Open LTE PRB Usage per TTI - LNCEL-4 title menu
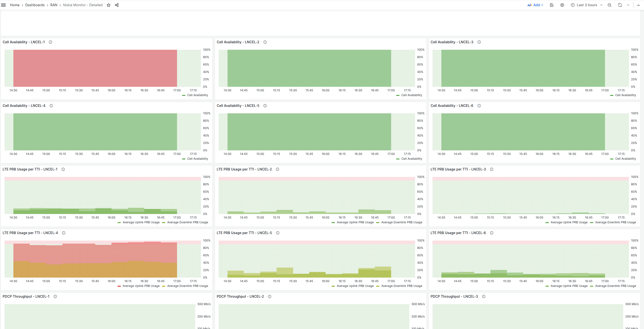644x329 pixels. [x=30, y=233]
